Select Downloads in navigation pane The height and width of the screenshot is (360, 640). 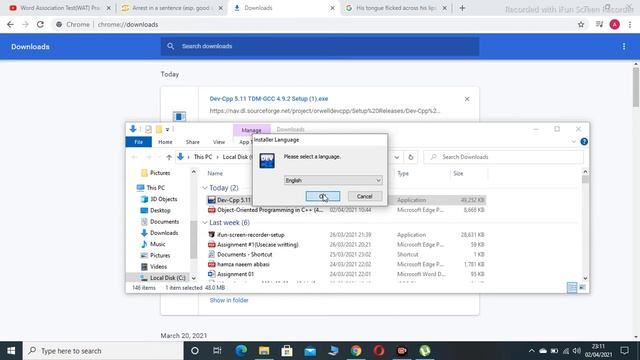pyautogui.click(x=160, y=233)
